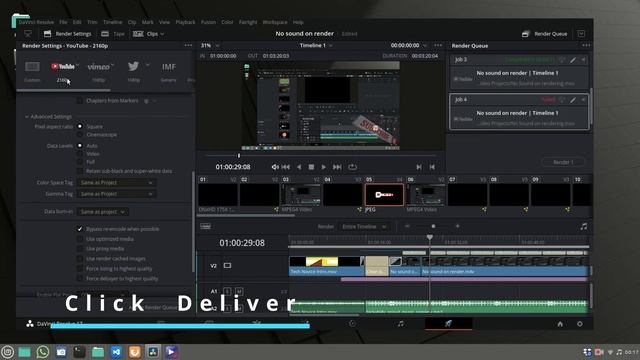640x360 pixels.
Task: Toggle Bypass re-encode when possible
Action: (x=80, y=229)
